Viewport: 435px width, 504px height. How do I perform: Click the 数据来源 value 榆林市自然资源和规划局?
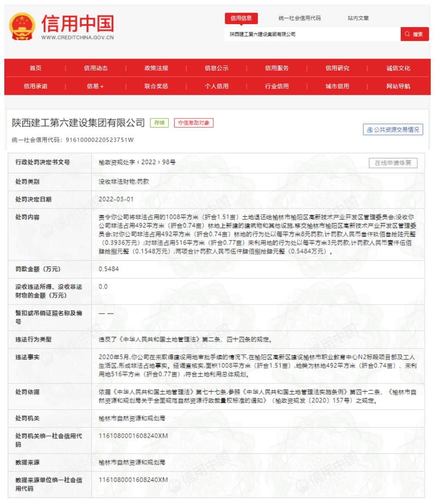132,463
